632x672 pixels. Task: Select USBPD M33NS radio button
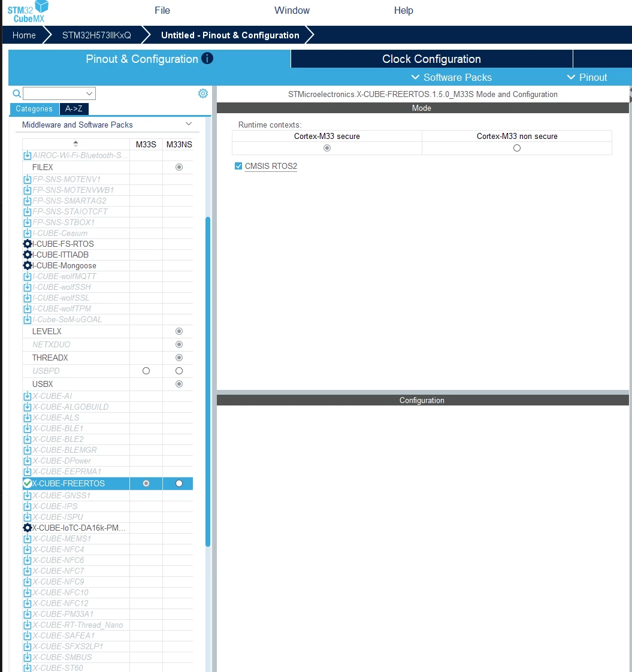pos(179,371)
